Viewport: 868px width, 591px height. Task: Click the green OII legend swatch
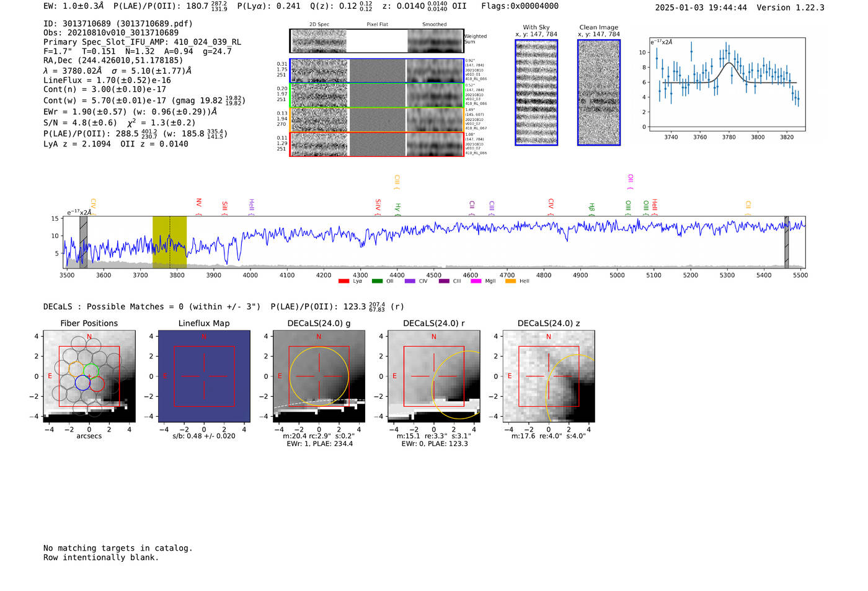(377, 282)
